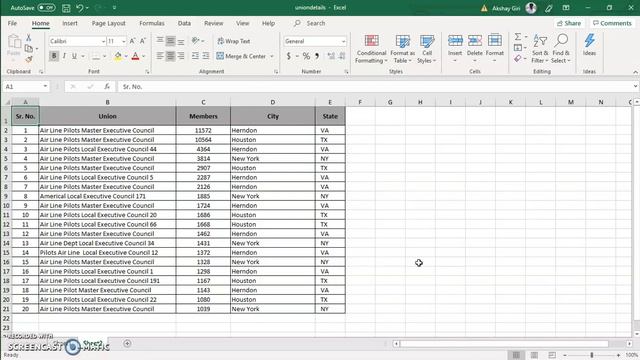Viewport: 640px width, 360px height.
Task: Toggle Italic formatting
Action: (x=64, y=56)
